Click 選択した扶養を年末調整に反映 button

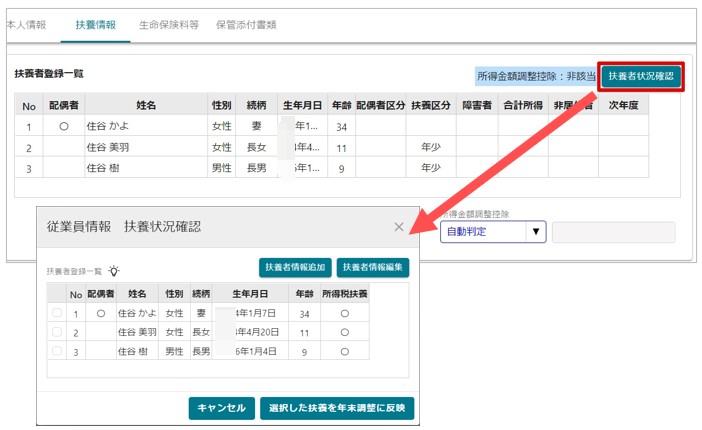[x=337, y=408]
